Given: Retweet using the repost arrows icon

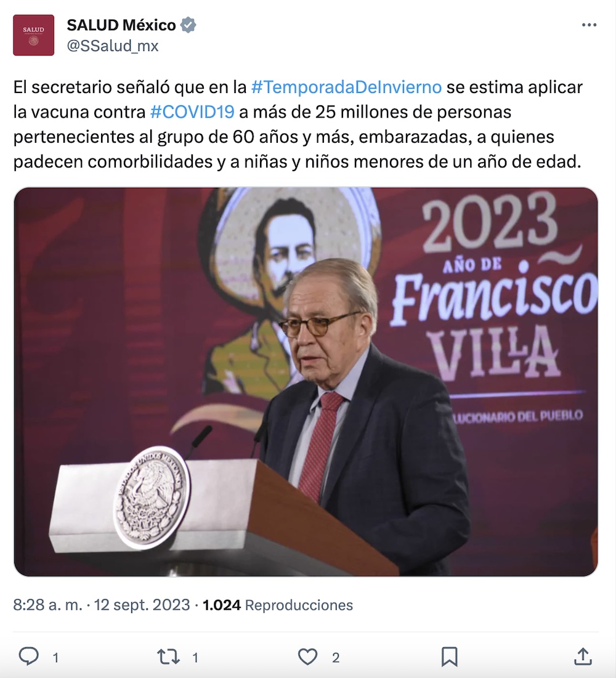Looking at the screenshot, I should [168, 657].
